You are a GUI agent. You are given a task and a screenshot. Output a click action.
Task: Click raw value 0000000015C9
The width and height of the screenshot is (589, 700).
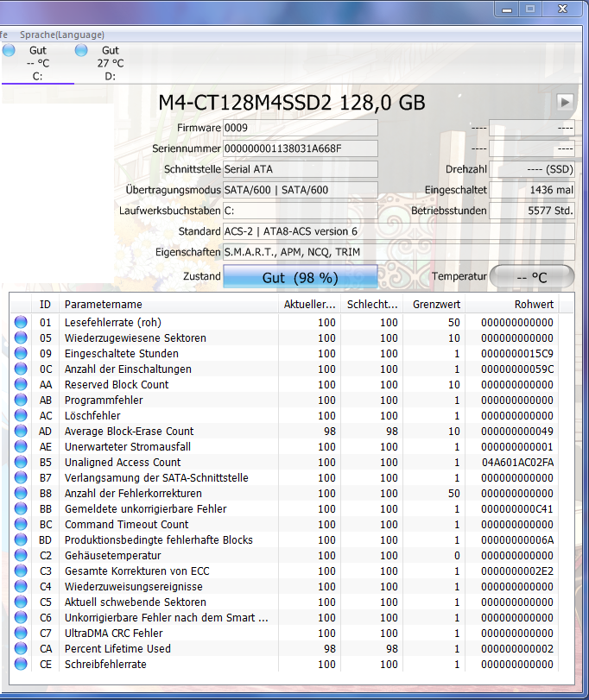coord(517,354)
